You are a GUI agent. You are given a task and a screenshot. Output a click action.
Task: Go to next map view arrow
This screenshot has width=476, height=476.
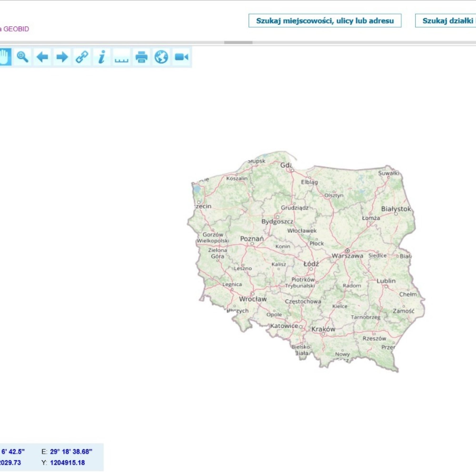coord(62,57)
